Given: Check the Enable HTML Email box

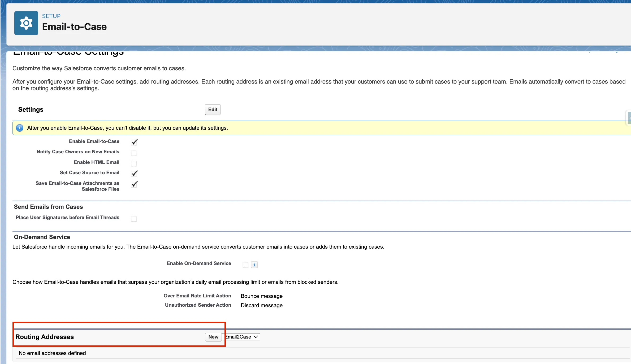Looking at the screenshot, I should [134, 163].
